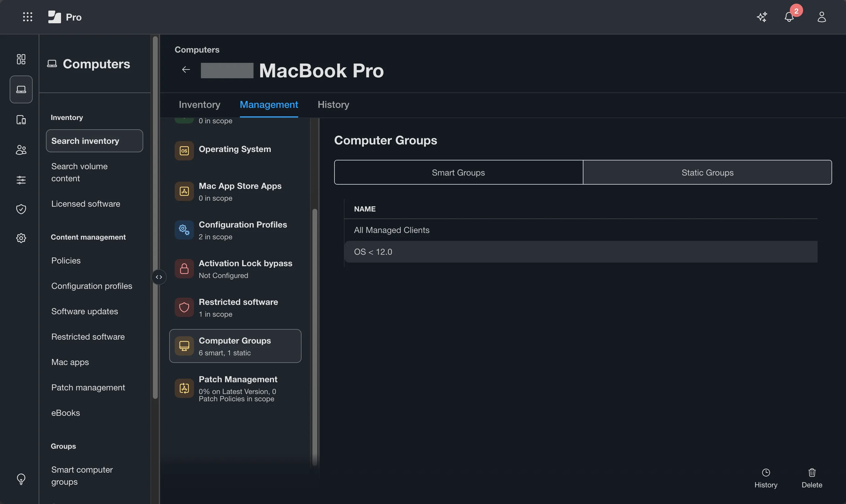This screenshot has height=504, width=846.
Task: Open Search inventory in the sidebar
Action: 94,141
